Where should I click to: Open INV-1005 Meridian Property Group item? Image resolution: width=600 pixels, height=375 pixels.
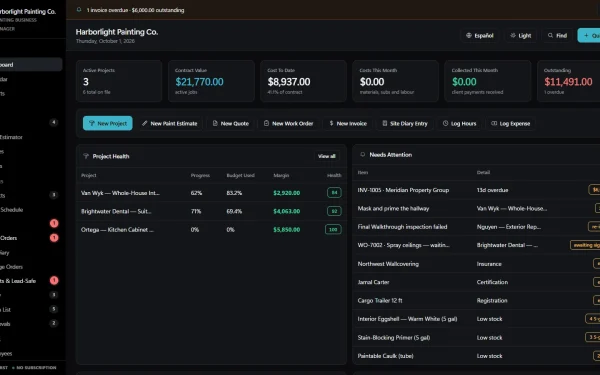coord(476,190)
